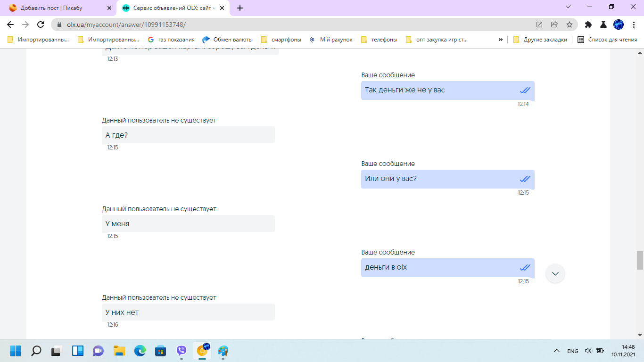Screen dimensions: 644x362
Task: Open a new browser tab
Action: 240,8
